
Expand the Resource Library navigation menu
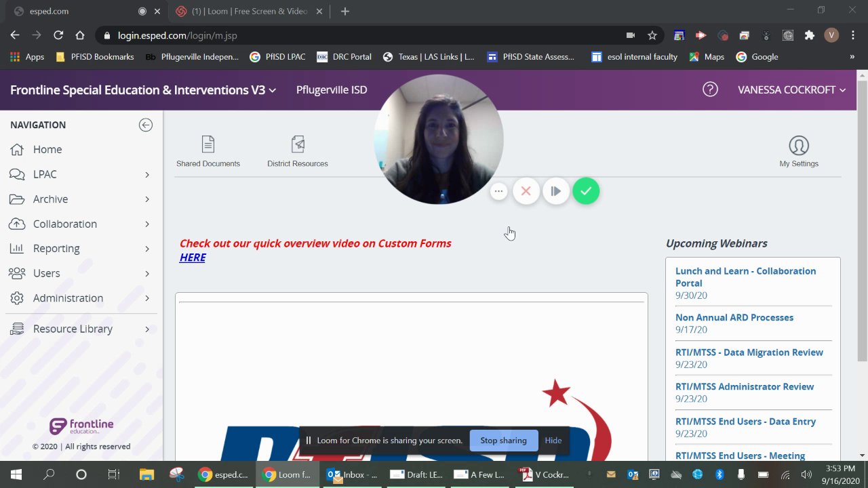[x=81, y=329]
